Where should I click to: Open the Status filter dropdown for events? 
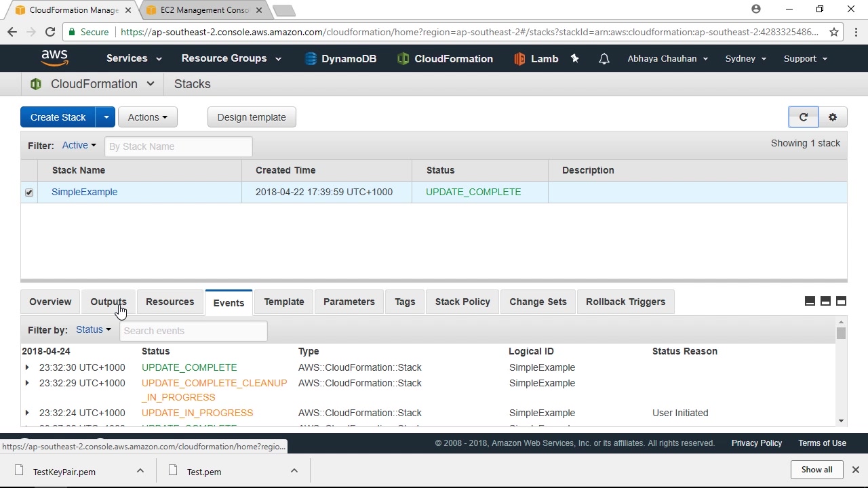point(93,330)
